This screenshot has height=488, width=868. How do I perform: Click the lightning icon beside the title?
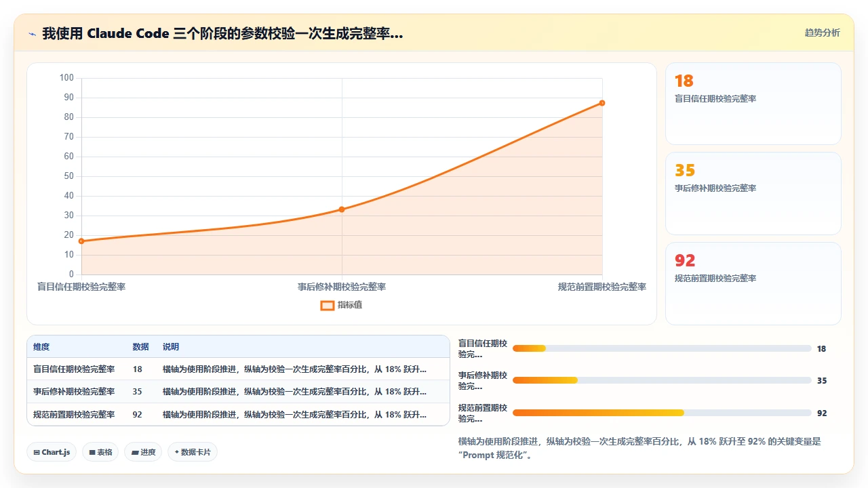[32, 33]
